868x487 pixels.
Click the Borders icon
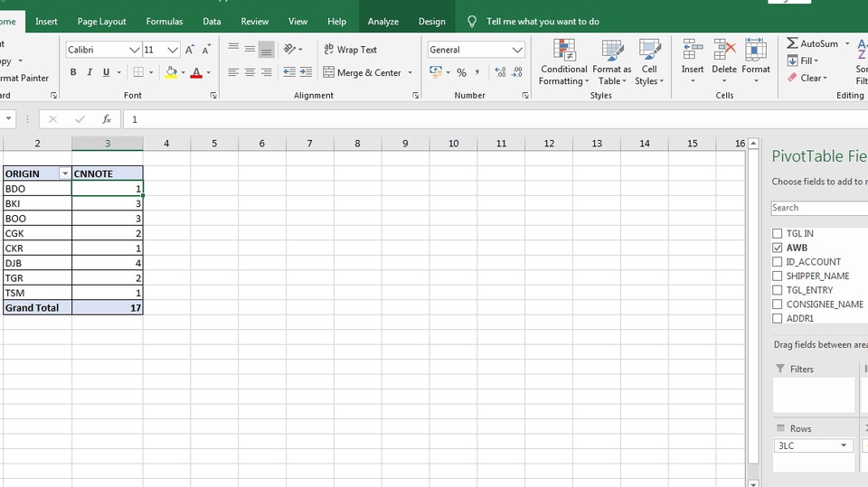click(138, 72)
